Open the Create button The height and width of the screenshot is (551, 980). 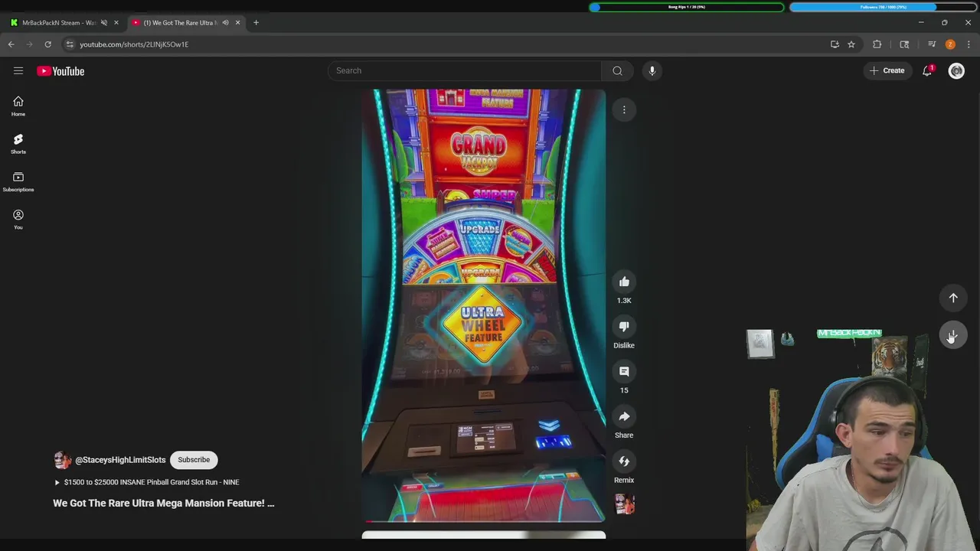click(887, 70)
